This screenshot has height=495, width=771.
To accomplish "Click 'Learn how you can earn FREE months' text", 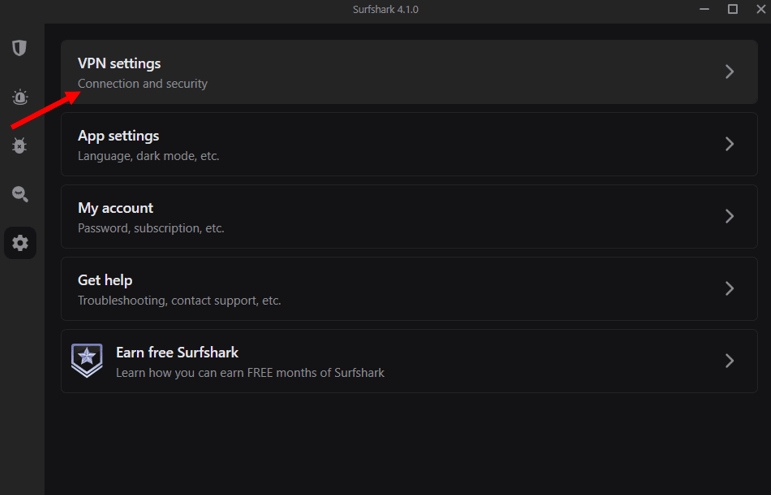I will (250, 373).
